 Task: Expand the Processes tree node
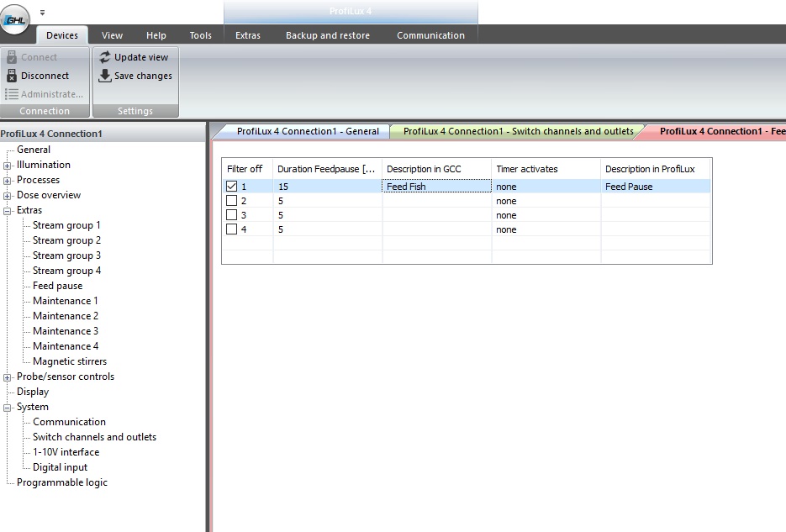point(7,181)
